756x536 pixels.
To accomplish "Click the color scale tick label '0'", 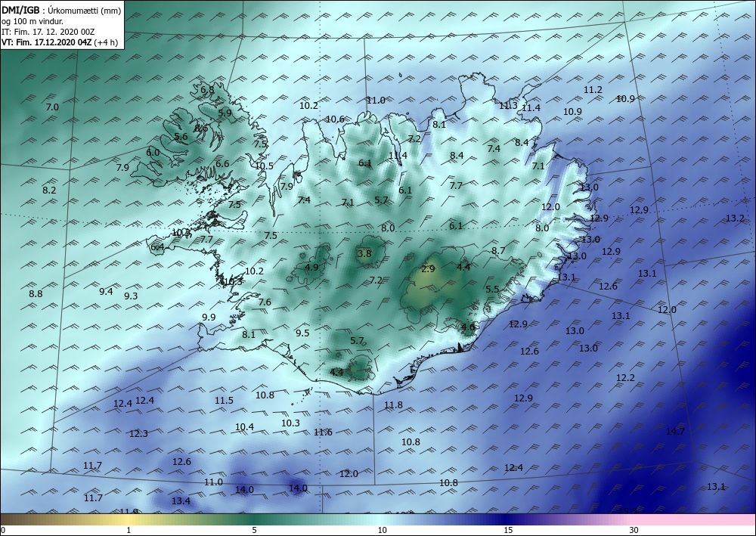I will [3, 530].
